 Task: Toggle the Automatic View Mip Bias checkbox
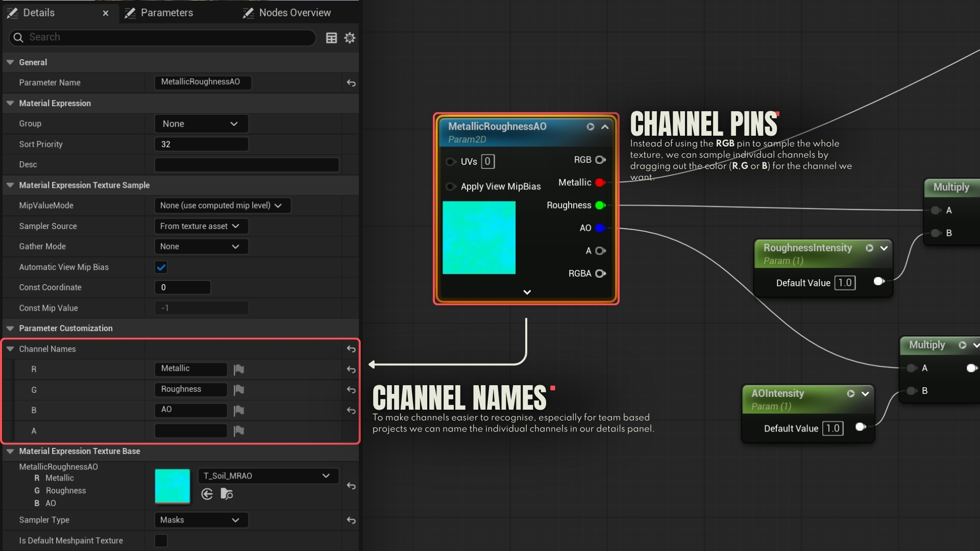tap(161, 267)
